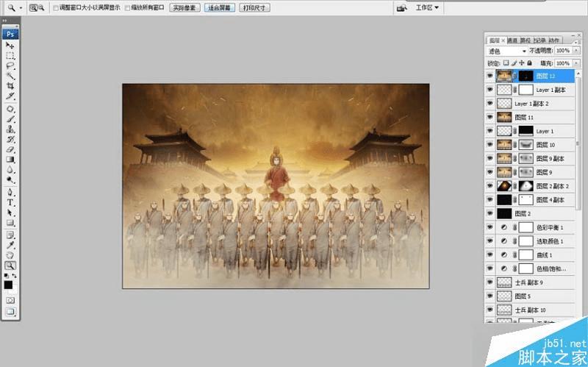Switch to the 通道 tab
The height and width of the screenshot is (367, 588).
tap(512, 40)
